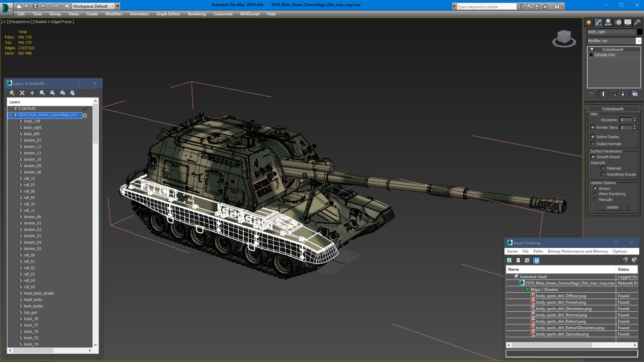644x362 pixels.
Task: Enable the Explicit Normals checkbox
Action: point(593,144)
